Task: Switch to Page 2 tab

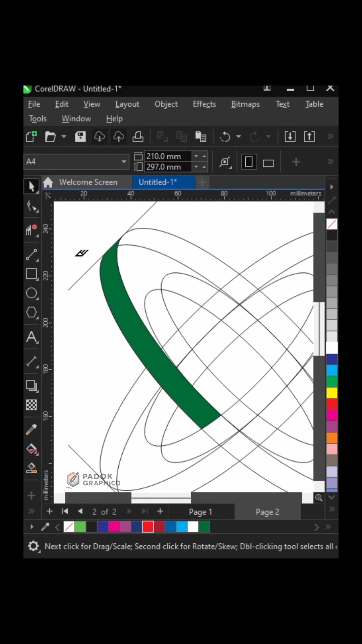Action: [x=267, y=512]
